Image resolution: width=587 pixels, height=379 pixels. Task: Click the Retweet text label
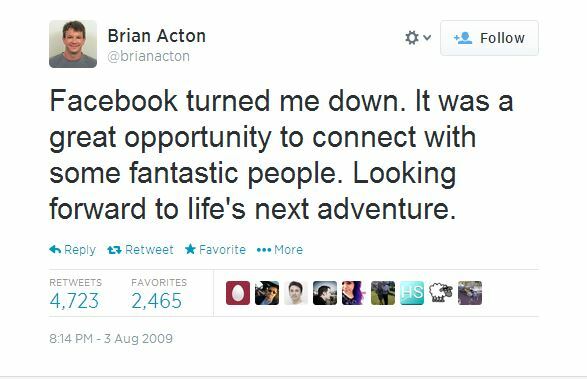[x=149, y=249]
